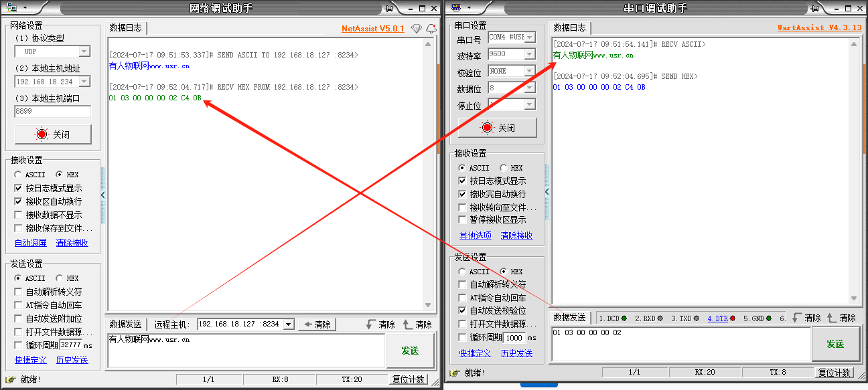Expand the 本地主机地址 dropdown

tap(84, 82)
